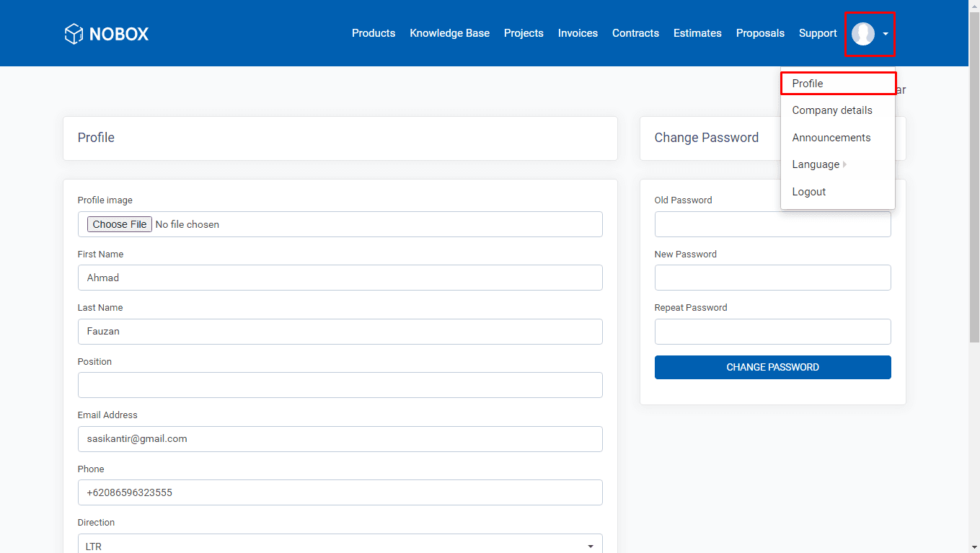Open the Support page

(817, 32)
